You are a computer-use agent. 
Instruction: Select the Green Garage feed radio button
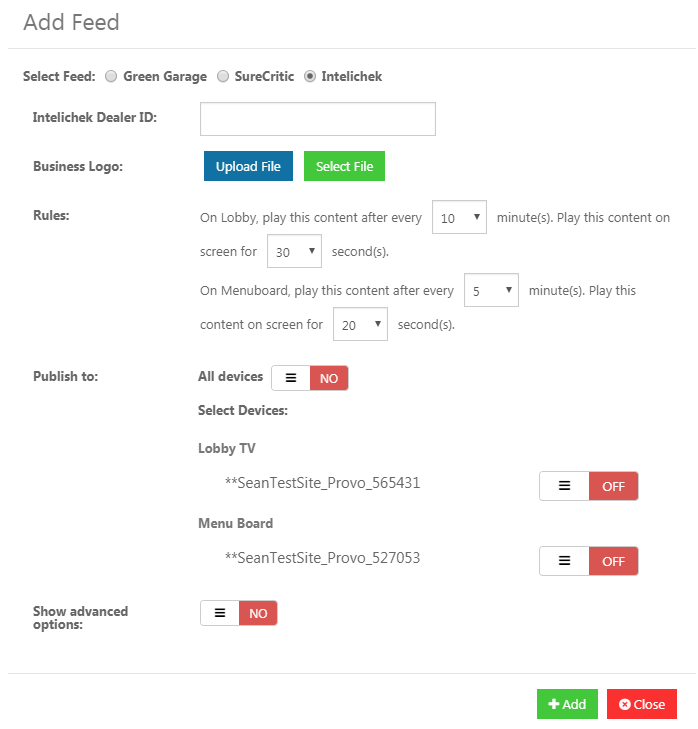pos(111,76)
